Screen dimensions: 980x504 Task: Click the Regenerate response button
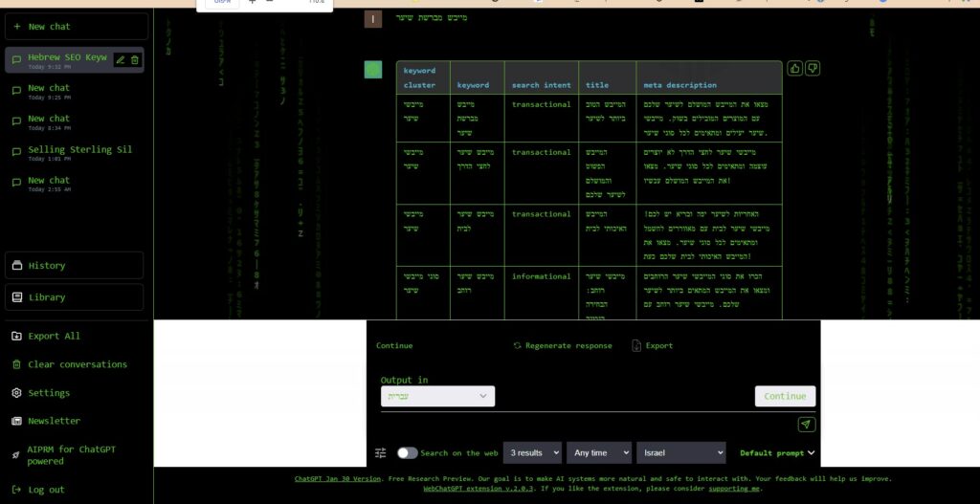pyautogui.click(x=562, y=345)
